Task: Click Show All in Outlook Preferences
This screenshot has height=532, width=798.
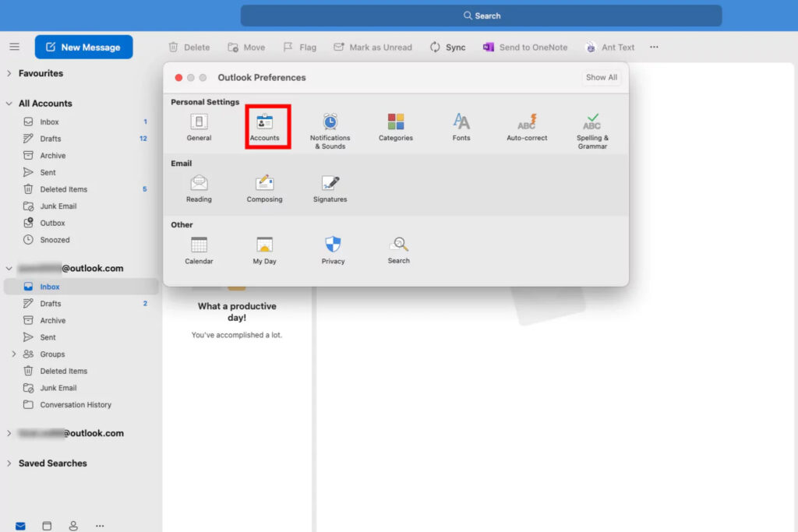Action: pos(601,77)
